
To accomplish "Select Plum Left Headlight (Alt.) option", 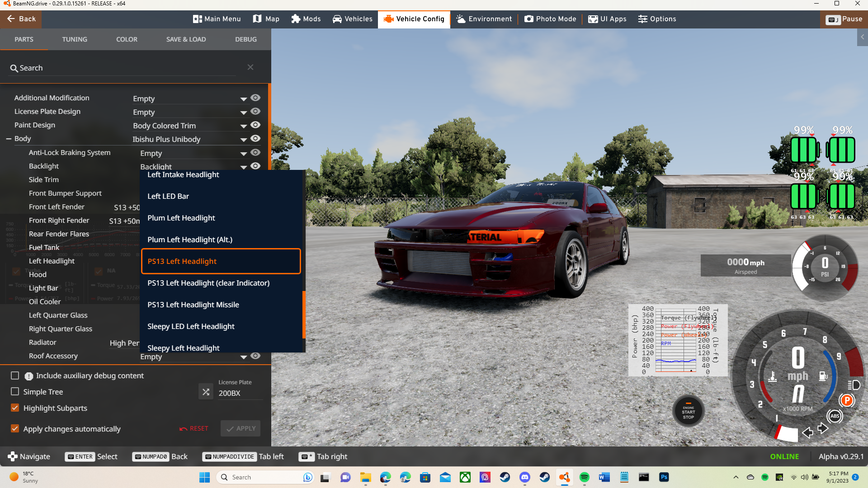I will (x=221, y=239).
